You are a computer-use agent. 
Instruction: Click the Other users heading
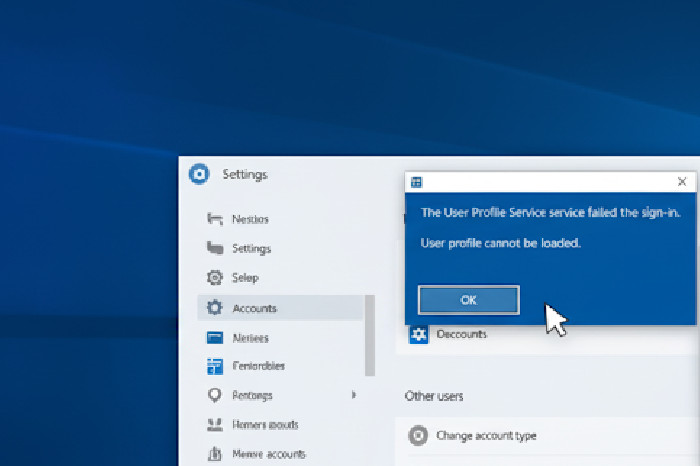[434, 396]
